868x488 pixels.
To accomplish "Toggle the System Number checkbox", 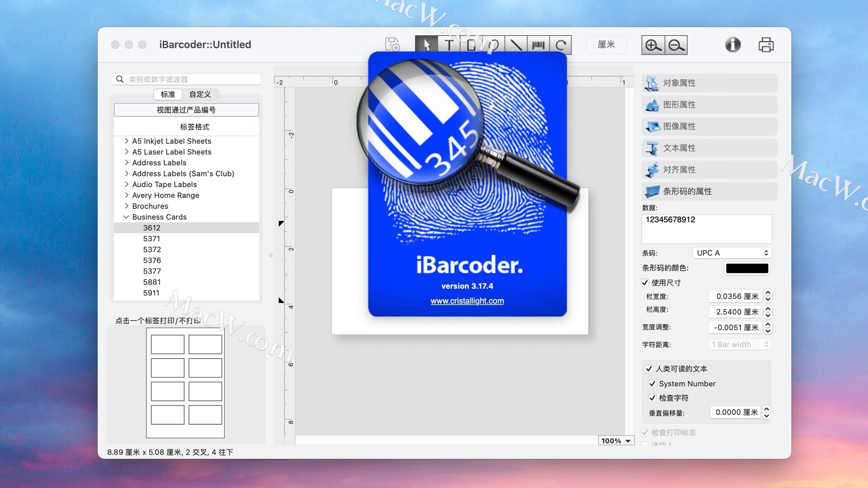I will point(652,384).
